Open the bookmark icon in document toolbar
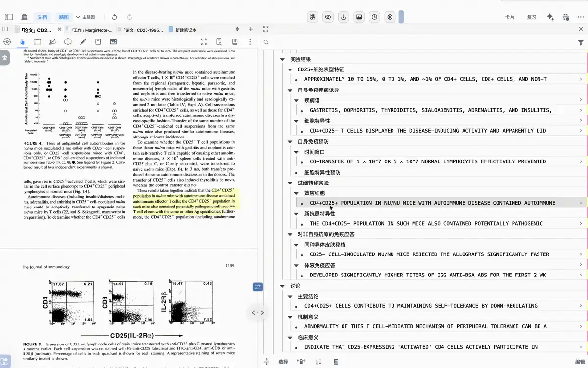588x368 pixels. [x=235, y=42]
